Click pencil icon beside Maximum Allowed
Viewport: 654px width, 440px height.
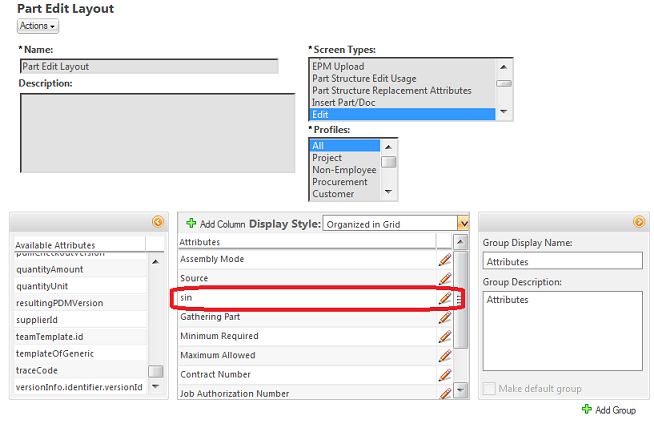point(445,355)
